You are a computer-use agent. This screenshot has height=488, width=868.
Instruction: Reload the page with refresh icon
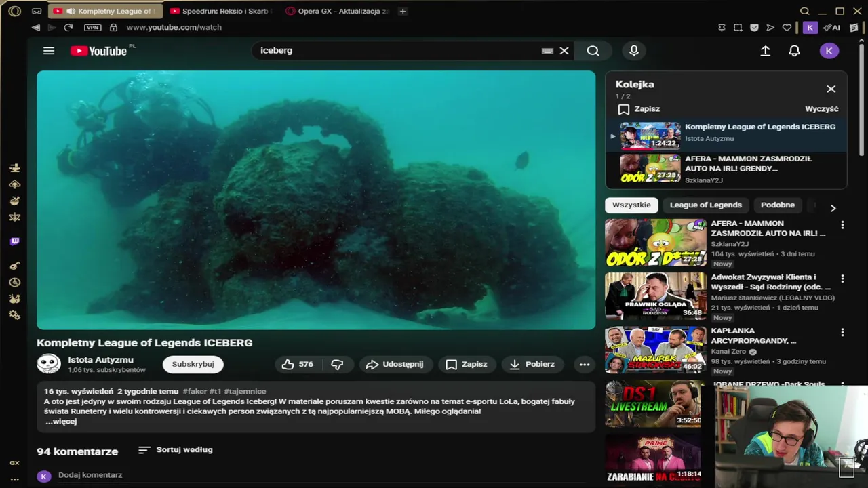coord(68,28)
